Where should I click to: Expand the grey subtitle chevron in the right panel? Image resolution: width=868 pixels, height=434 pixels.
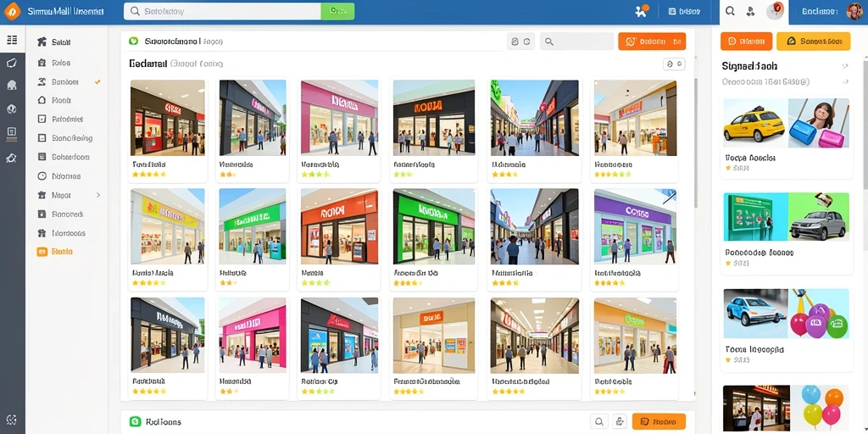tap(845, 82)
